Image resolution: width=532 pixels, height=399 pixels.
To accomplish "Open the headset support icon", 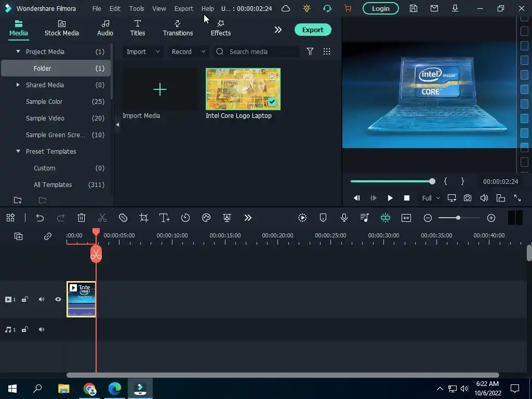I will click(x=327, y=8).
